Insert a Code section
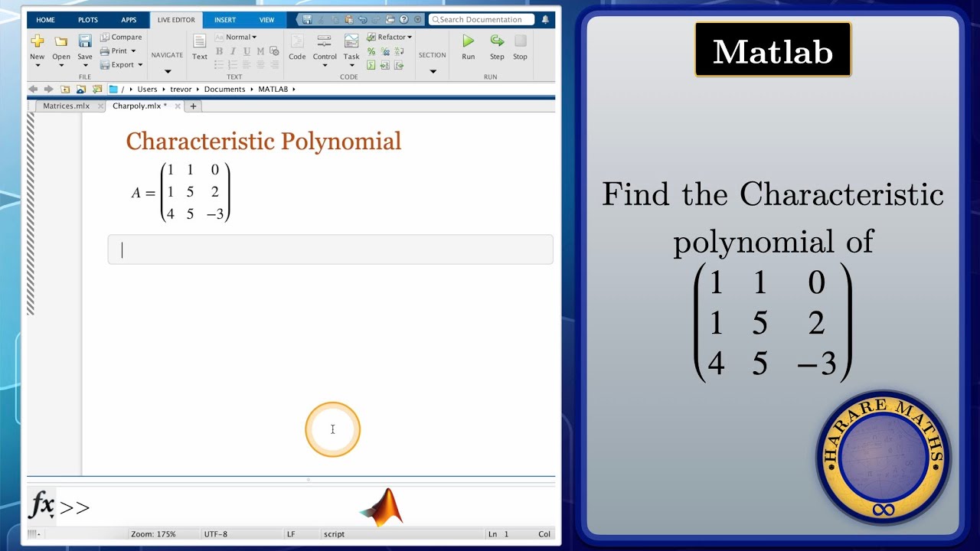The height and width of the screenshot is (551, 980). pyautogui.click(x=297, y=47)
